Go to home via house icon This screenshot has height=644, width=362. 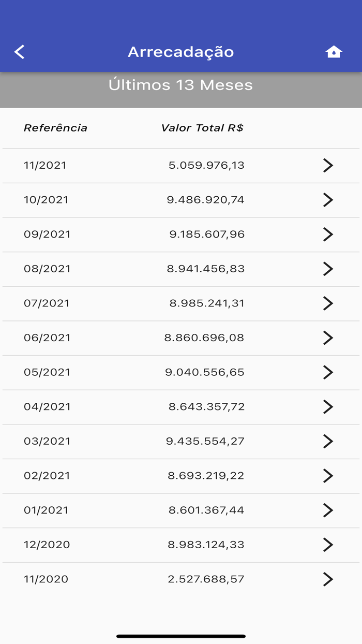click(x=334, y=52)
